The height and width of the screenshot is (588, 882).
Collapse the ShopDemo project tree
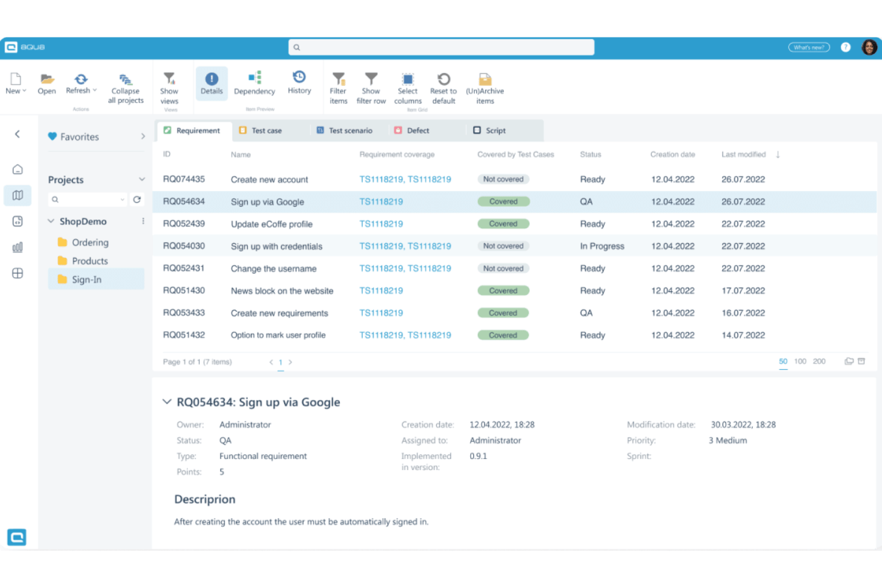pos(51,221)
